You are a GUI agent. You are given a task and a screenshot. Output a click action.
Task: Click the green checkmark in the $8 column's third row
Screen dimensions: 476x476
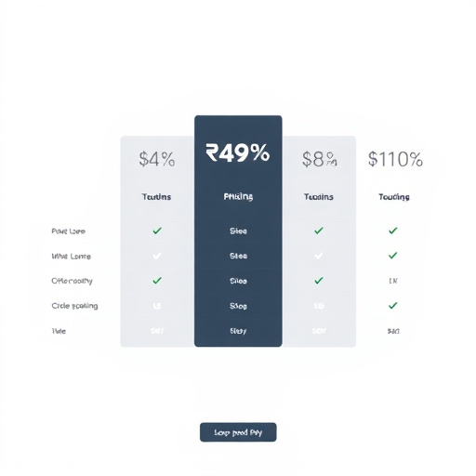click(319, 281)
